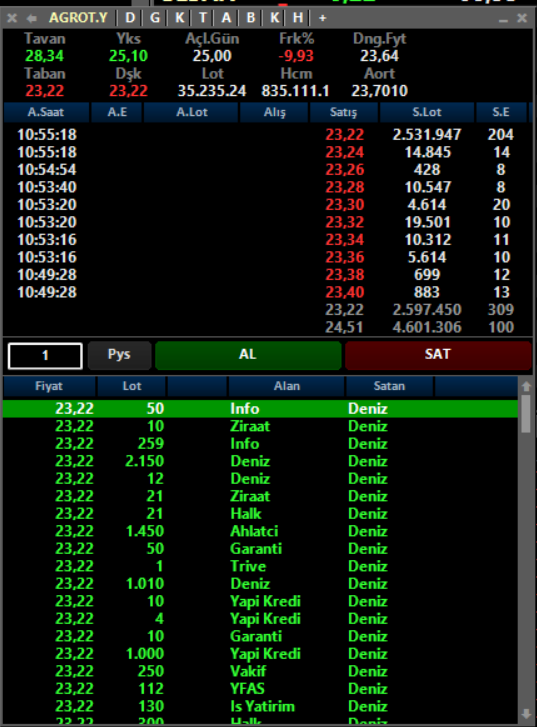Close the tab with the X icon left of AGROT.Y
537x727 pixels.
(x=12, y=18)
